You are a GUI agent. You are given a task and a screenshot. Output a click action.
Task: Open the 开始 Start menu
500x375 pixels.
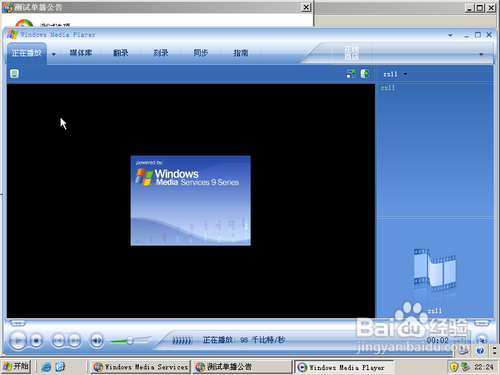(16, 367)
